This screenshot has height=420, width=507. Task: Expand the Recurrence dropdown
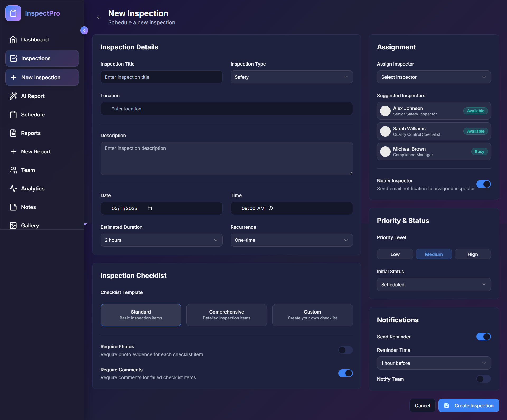[x=292, y=240]
